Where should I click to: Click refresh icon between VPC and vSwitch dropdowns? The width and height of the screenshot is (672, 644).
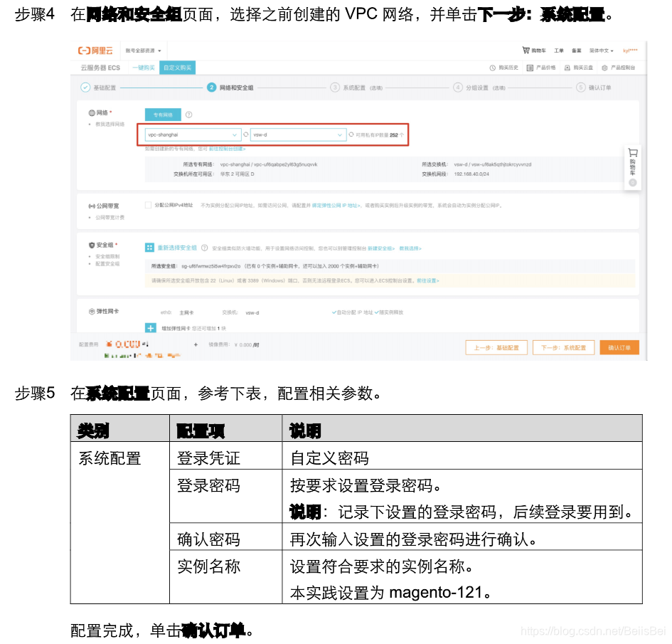click(x=246, y=134)
